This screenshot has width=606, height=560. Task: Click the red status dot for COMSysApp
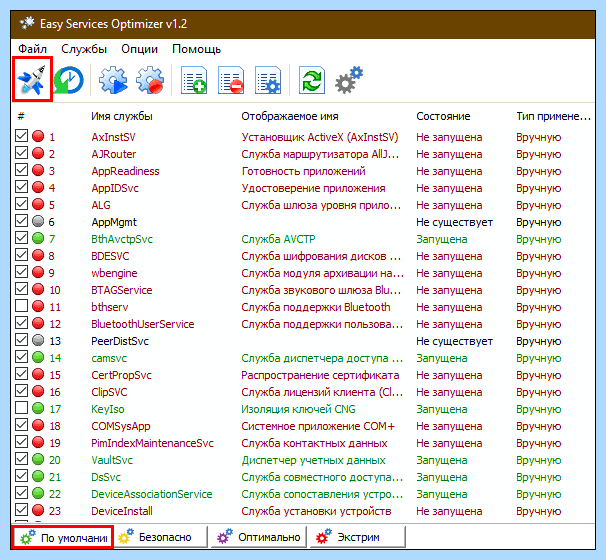click(x=38, y=426)
